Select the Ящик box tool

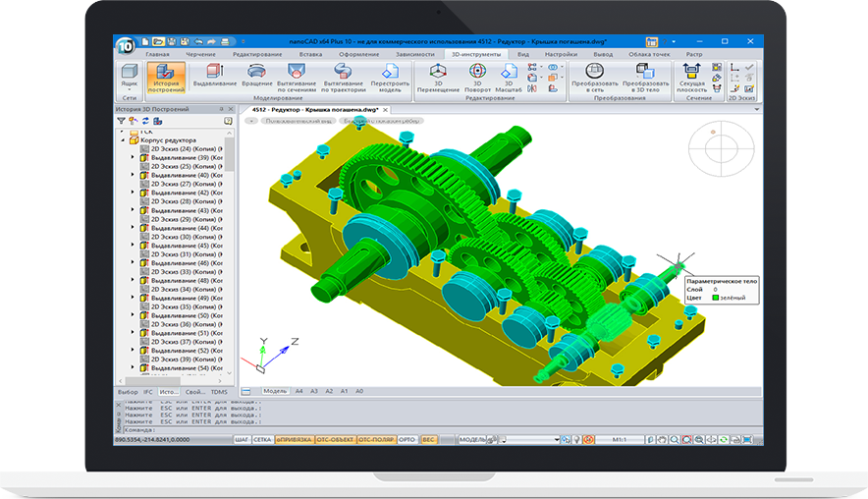click(x=129, y=75)
